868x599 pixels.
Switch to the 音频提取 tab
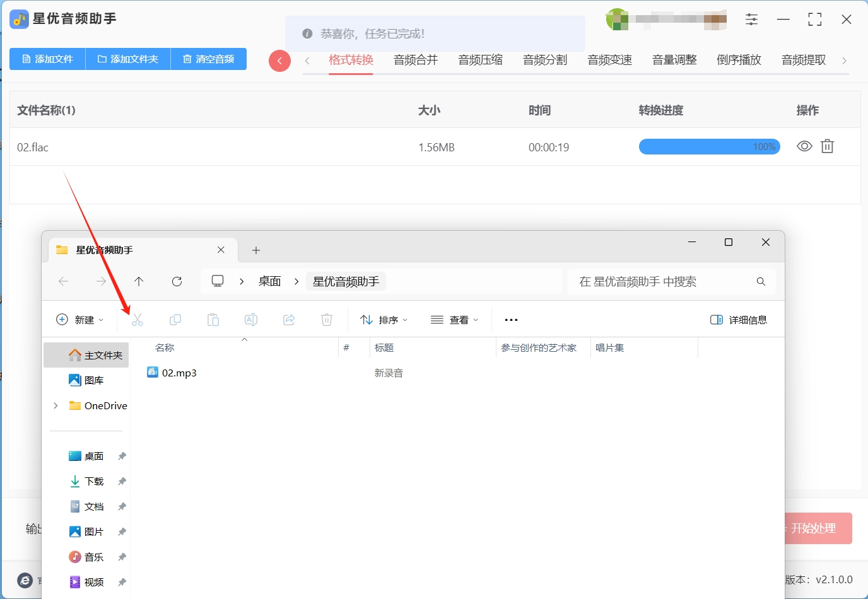804,60
